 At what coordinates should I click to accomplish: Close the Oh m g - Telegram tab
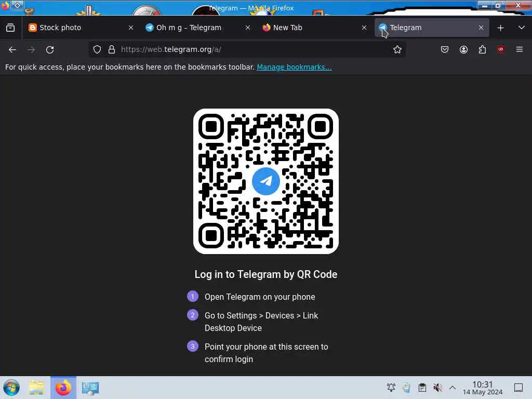[x=248, y=28]
